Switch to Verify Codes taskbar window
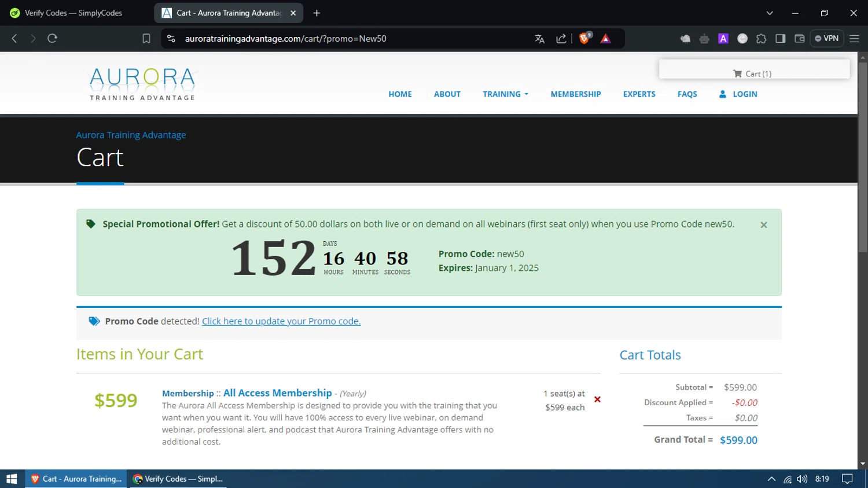Viewport: 868px width, 488px height. point(177,479)
